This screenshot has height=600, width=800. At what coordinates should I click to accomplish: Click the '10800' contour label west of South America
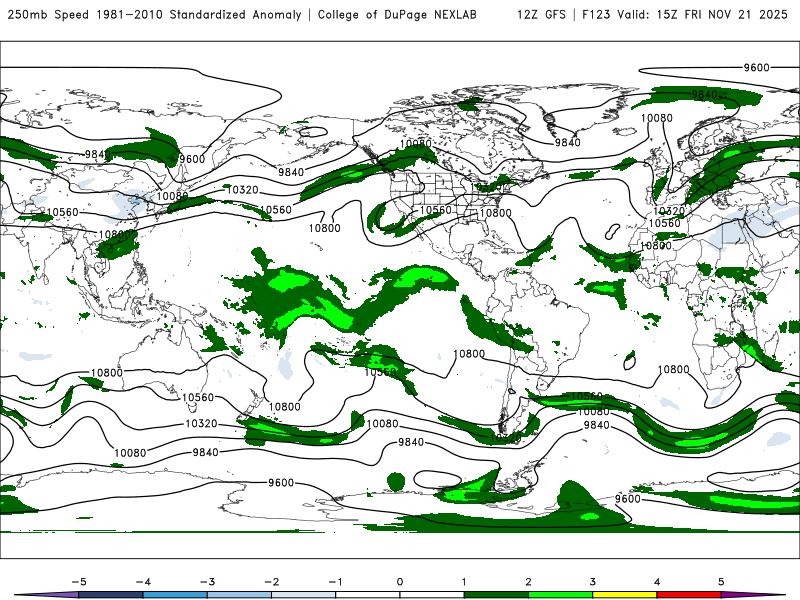click(469, 354)
